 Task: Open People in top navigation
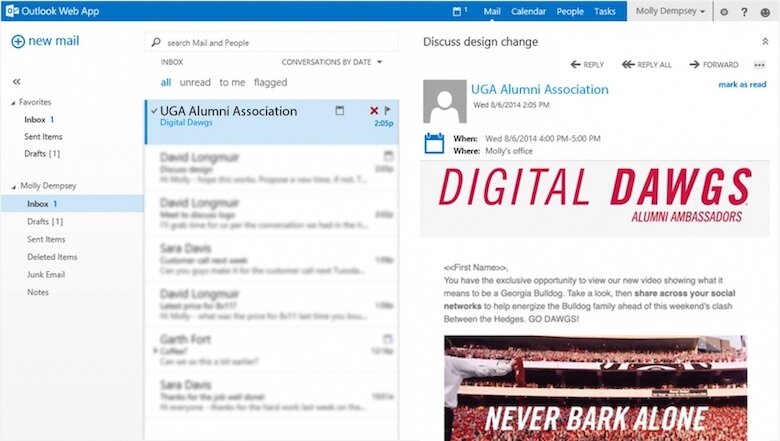[570, 11]
